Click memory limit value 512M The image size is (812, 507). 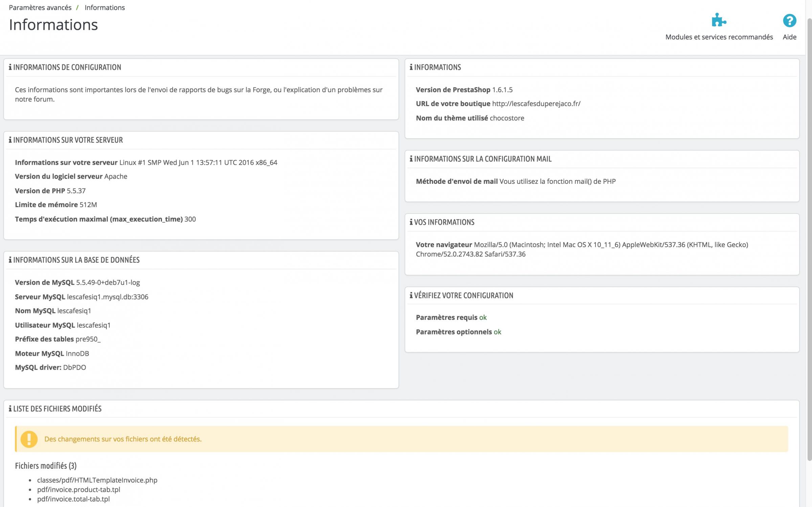[x=88, y=204]
